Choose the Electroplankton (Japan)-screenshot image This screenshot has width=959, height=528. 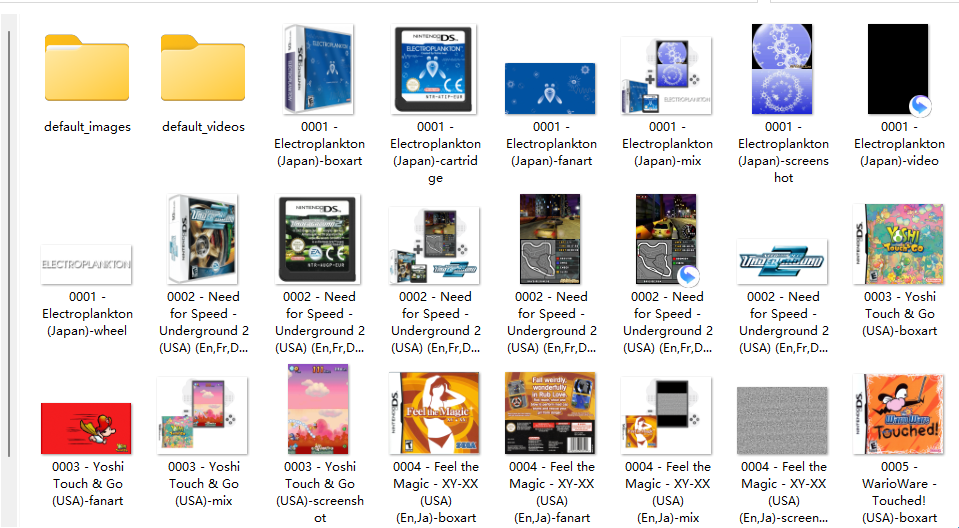(782, 68)
